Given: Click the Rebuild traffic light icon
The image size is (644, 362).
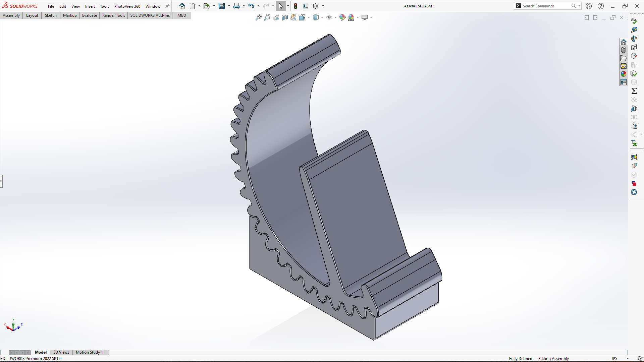Looking at the screenshot, I should (296, 6).
